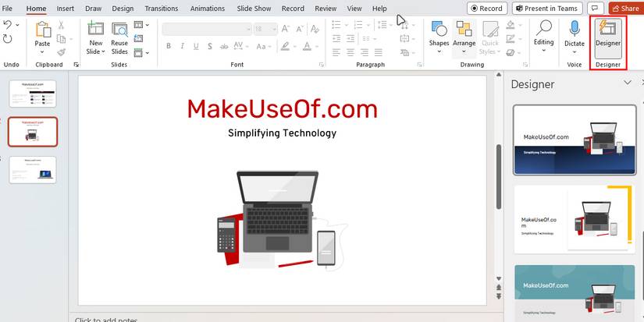Collapse the Designer pane chevron
Viewport: 644px width, 322px height.
(x=627, y=83)
